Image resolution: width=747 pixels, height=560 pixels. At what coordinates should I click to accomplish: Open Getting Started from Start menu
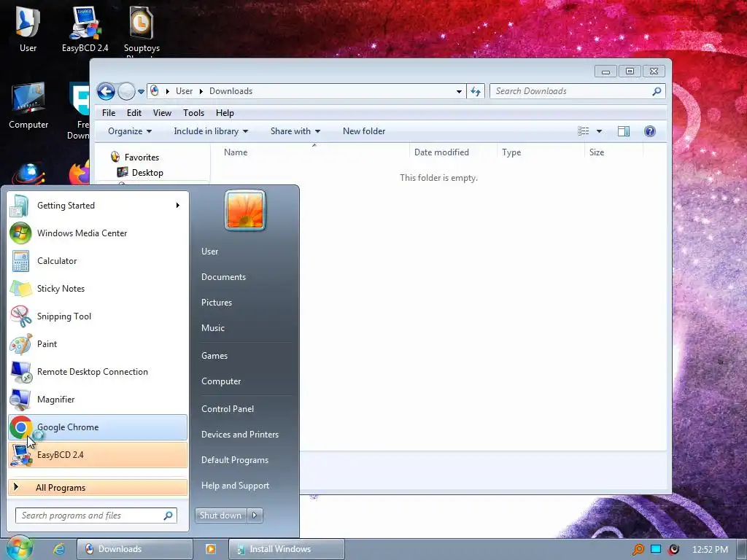tap(97, 205)
